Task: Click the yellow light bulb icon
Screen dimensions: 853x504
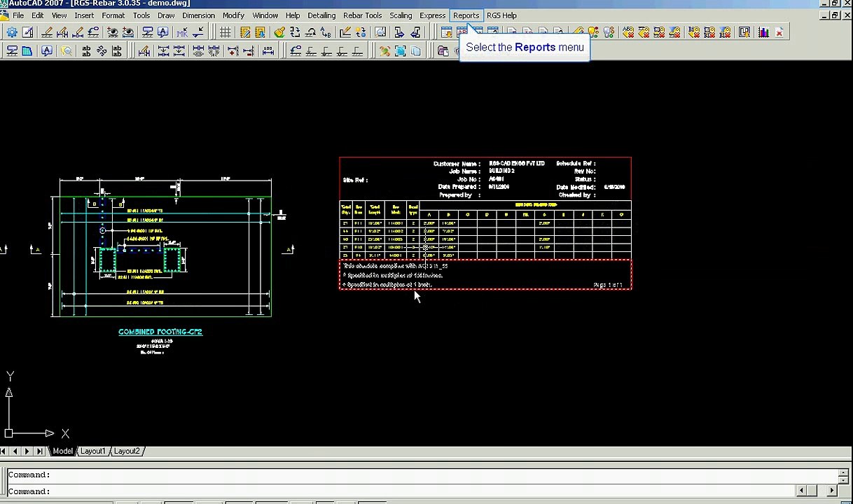Action: 592,32
